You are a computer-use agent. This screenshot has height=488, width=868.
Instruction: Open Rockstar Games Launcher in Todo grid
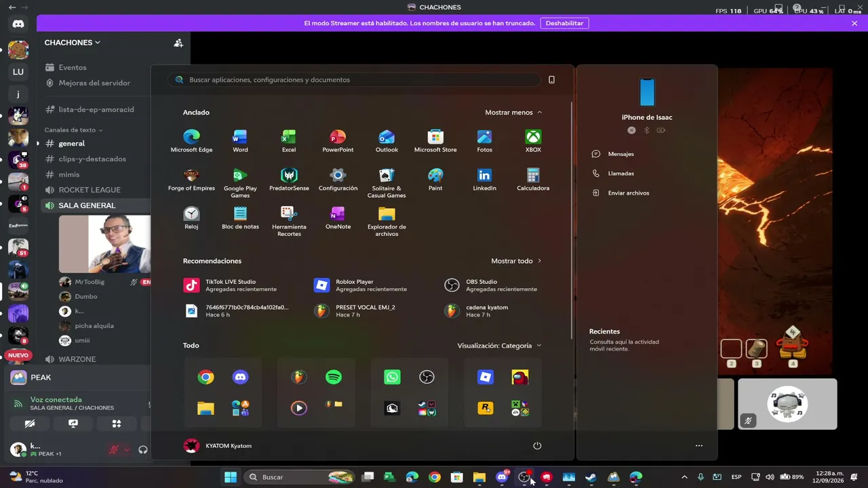pyautogui.click(x=486, y=408)
